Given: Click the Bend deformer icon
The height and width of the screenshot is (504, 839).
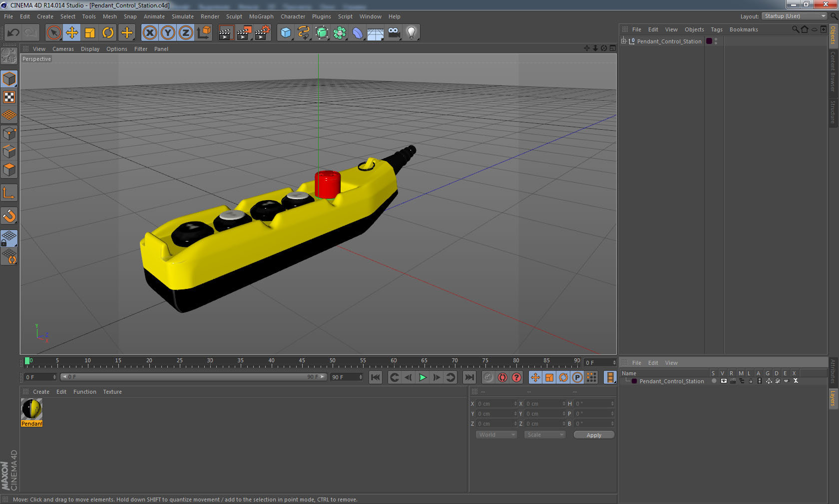Looking at the screenshot, I should tap(358, 33).
